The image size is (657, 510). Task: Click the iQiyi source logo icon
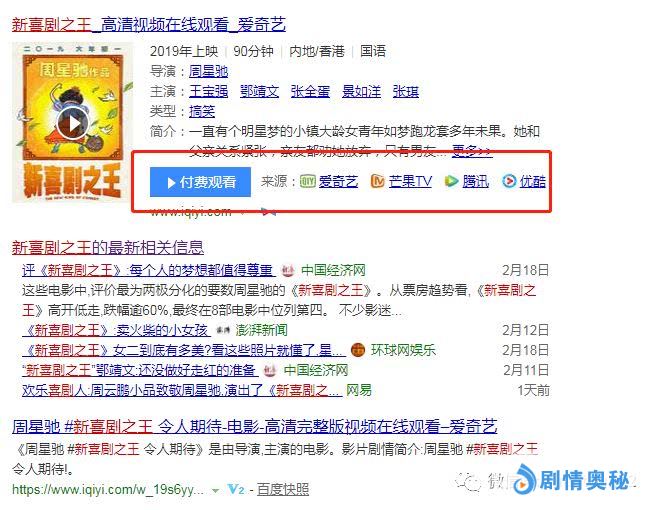(308, 181)
